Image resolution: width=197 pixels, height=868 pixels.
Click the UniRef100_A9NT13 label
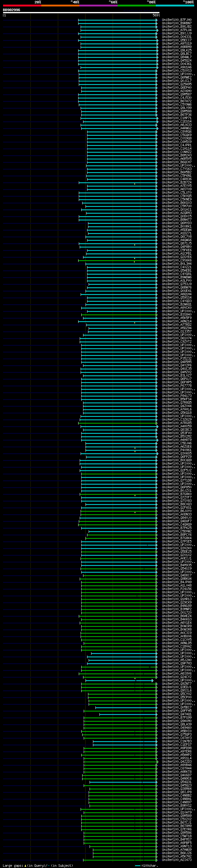click(x=176, y=846)
